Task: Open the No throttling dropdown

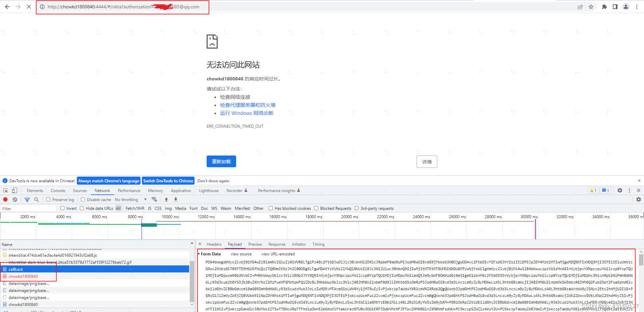Action: click(130, 199)
